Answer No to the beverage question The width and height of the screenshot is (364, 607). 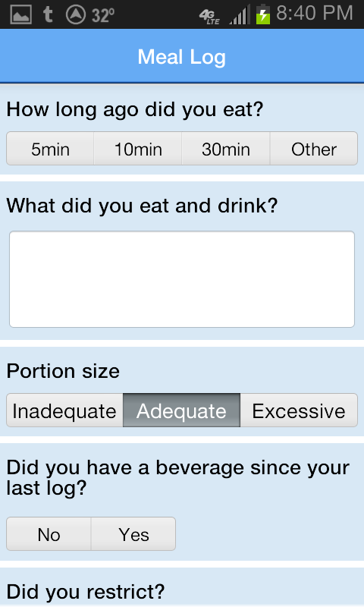click(49, 534)
